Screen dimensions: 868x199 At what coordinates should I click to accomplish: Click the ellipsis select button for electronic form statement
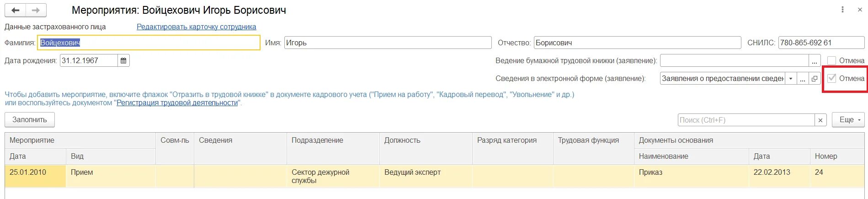802,79
